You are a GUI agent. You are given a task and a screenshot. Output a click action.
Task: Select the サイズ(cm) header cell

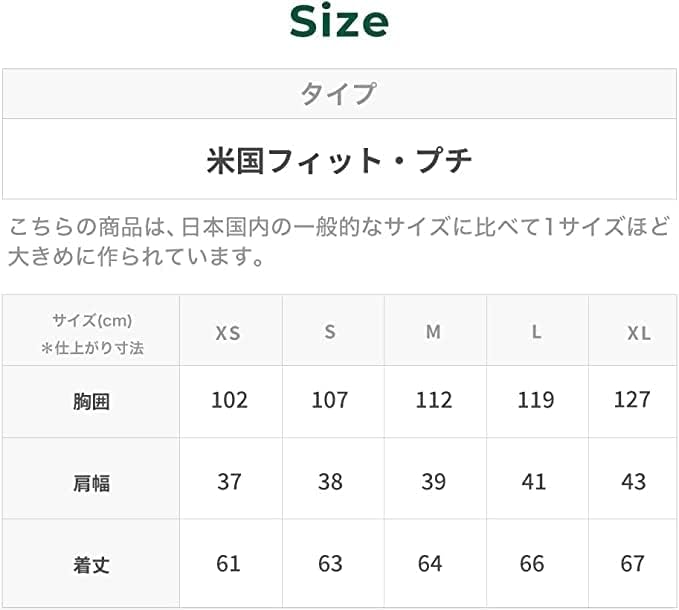(92, 333)
